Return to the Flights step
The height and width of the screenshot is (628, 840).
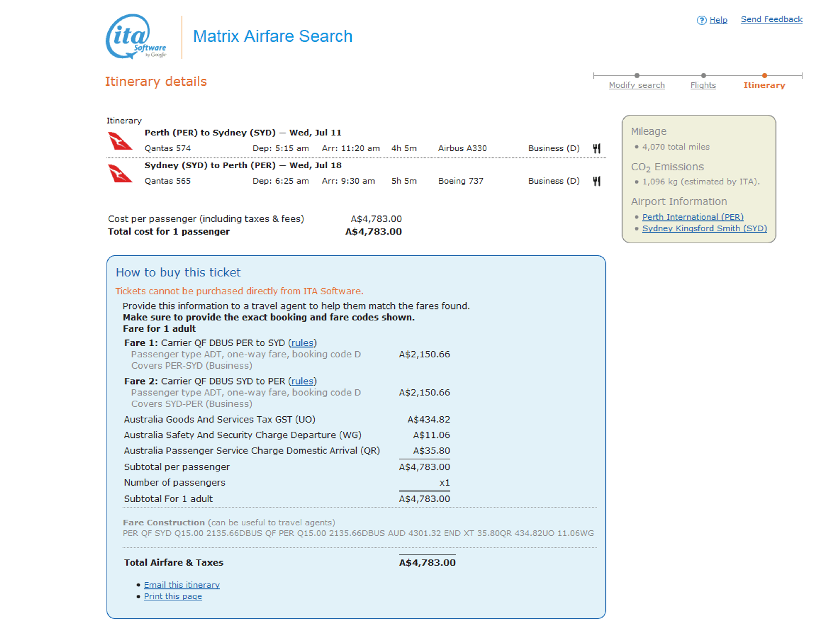703,86
